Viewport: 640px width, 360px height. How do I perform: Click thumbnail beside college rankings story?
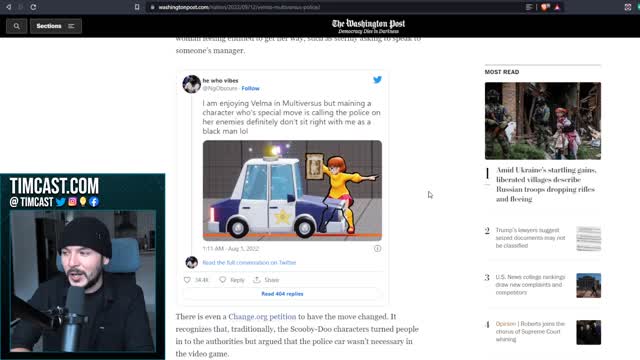(x=589, y=285)
